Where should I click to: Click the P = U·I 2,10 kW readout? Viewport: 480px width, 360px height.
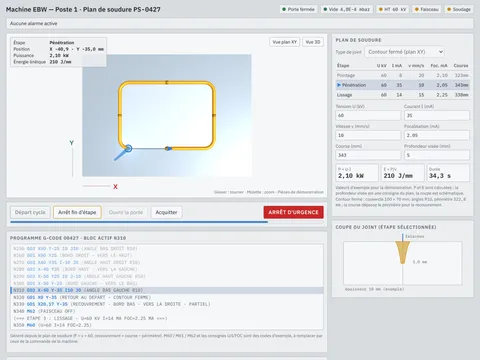(357, 173)
